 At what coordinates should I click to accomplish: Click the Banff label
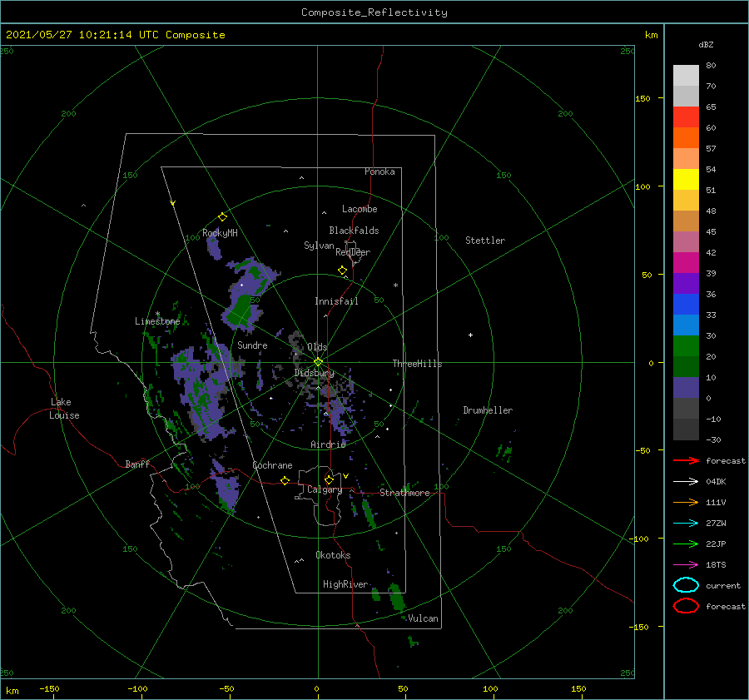click(137, 464)
